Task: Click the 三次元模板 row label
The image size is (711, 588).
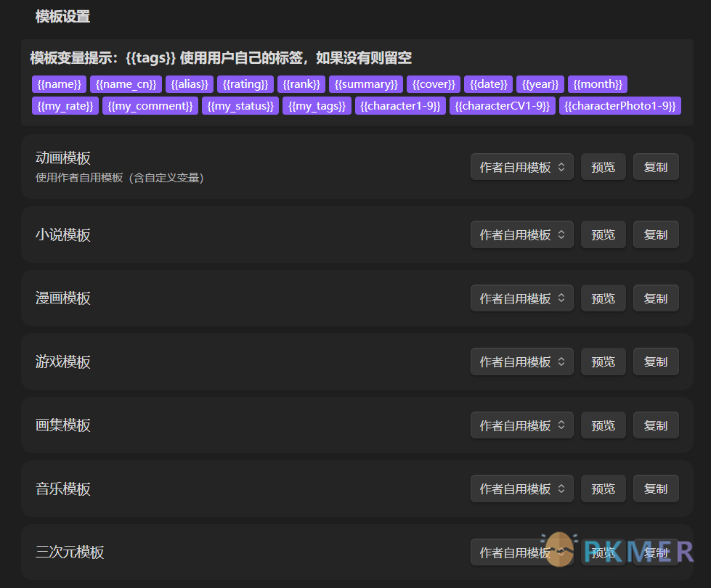Action: coord(70,552)
